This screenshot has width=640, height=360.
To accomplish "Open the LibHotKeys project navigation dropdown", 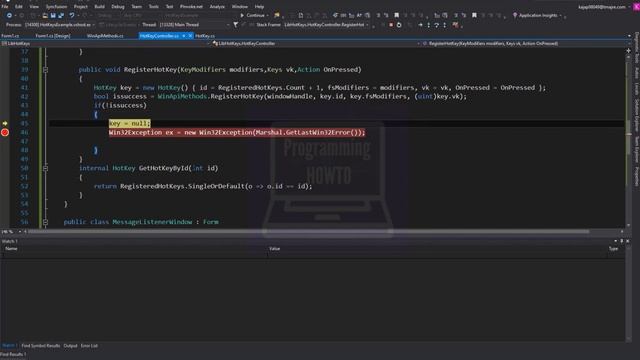I will point(106,43).
